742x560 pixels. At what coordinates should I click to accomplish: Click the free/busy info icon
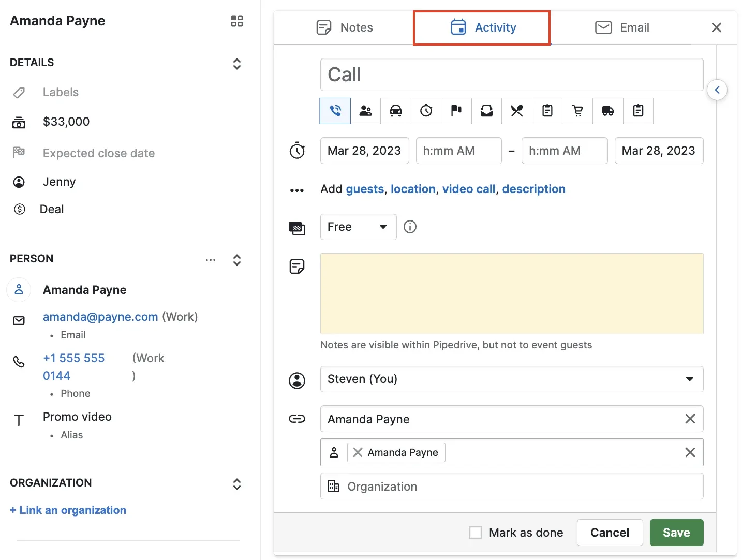click(x=410, y=227)
